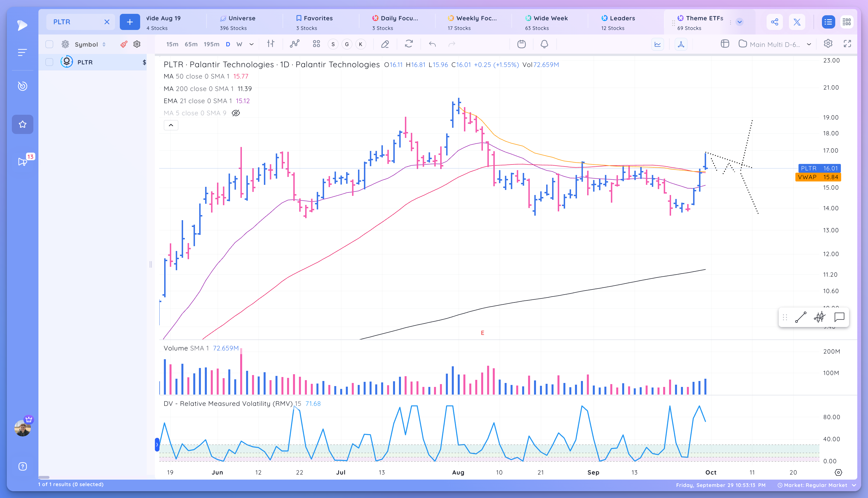Image resolution: width=868 pixels, height=498 pixels.
Task: Open watchlist column settings gear
Action: coord(137,44)
